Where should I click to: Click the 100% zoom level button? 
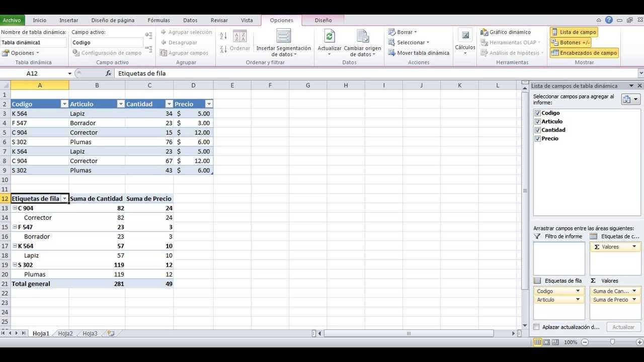click(x=570, y=342)
